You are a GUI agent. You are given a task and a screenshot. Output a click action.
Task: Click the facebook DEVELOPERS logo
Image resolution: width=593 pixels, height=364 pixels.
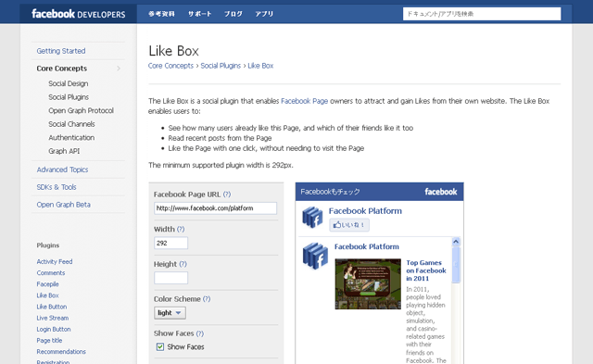(x=78, y=14)
